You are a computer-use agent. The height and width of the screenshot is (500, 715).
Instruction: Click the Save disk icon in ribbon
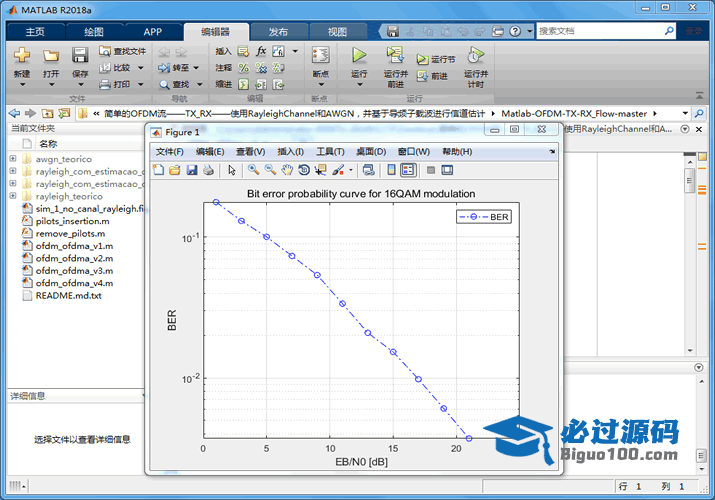80,55
